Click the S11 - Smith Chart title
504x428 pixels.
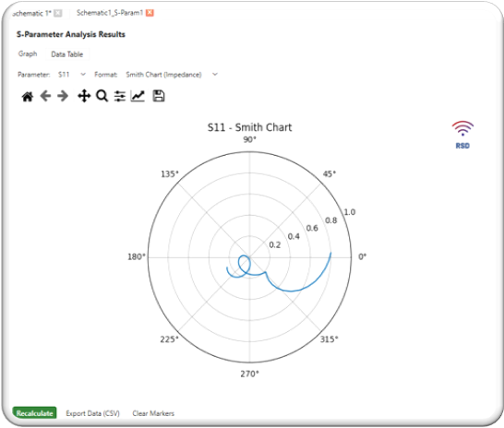[x=250, y=127]
